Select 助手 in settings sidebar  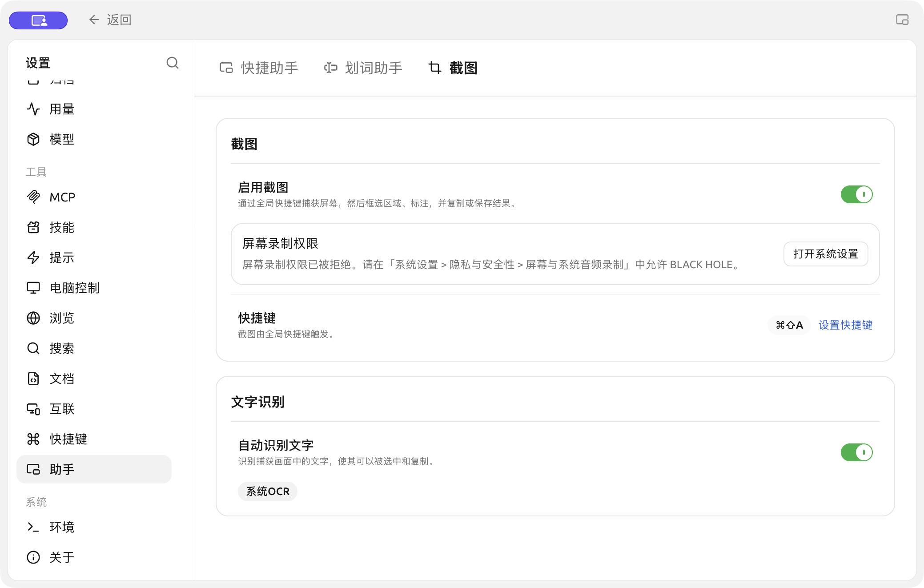point(94,469)
